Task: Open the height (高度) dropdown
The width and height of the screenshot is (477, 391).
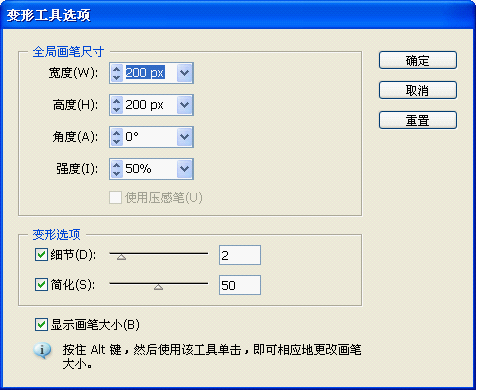Action: (185, 105)
